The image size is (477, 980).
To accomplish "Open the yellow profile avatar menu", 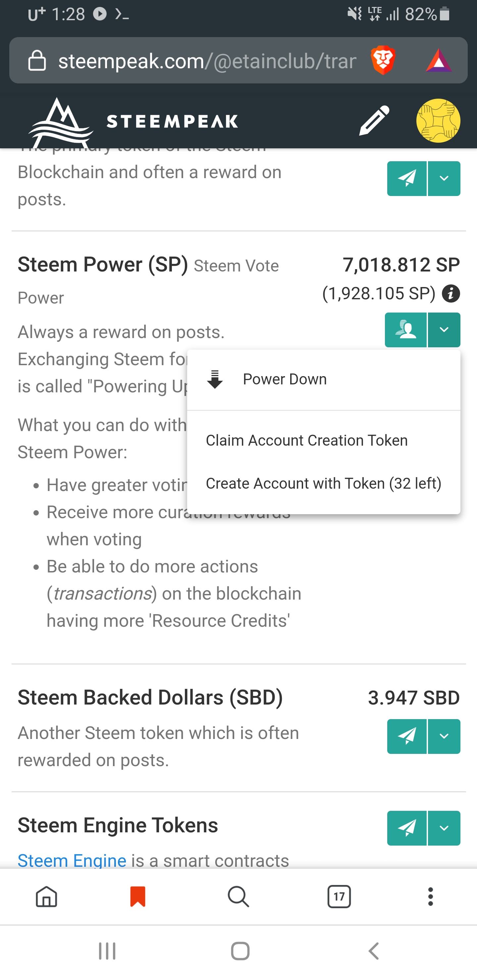I will 438,121.
